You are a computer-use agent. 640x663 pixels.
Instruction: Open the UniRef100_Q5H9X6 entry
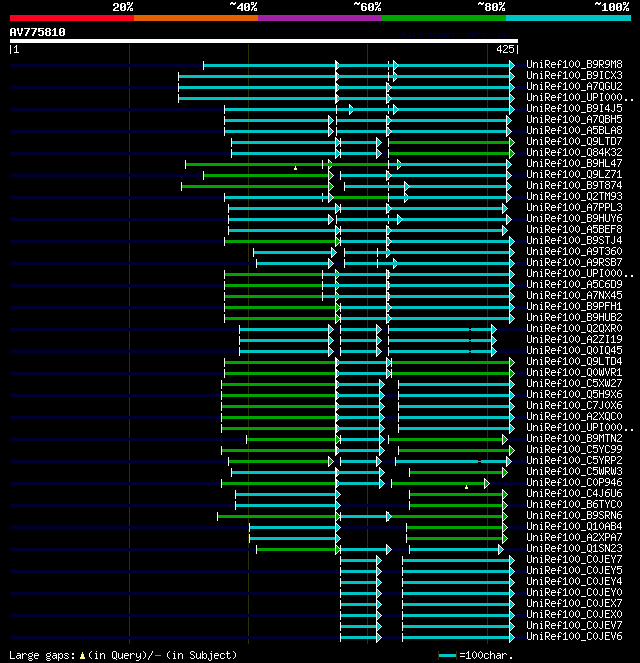[x=574, y=394]
